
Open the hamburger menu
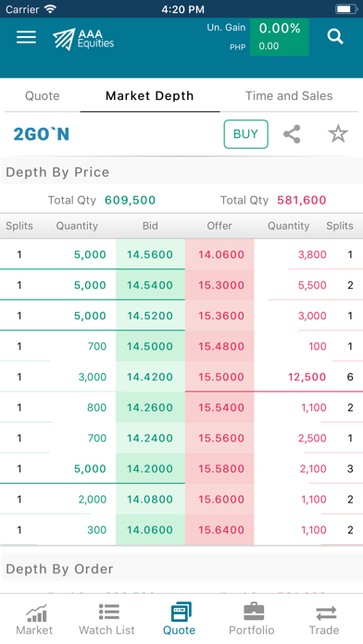[26, 37]
